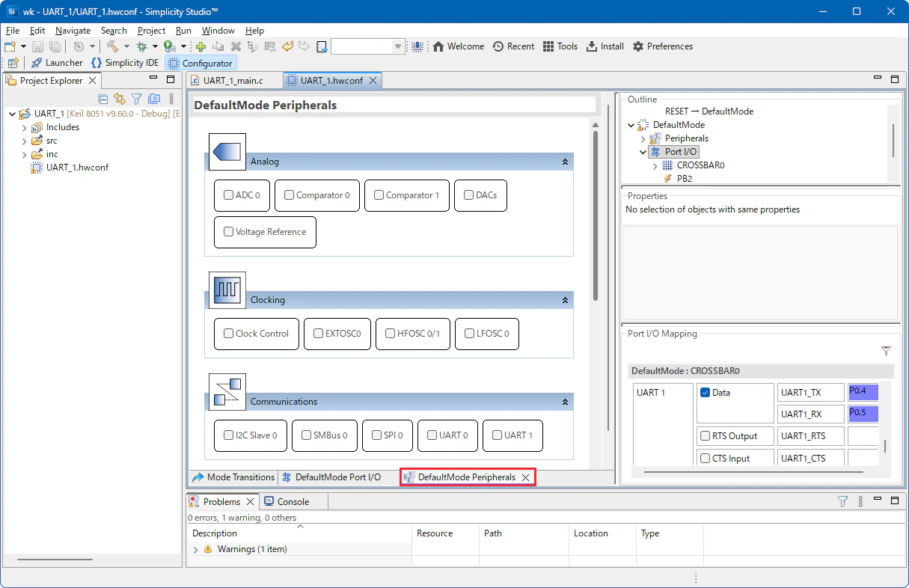The image size is (909, 588).
Task: Click the peripherals view vertical scrollbar
Action: [596, 216]
